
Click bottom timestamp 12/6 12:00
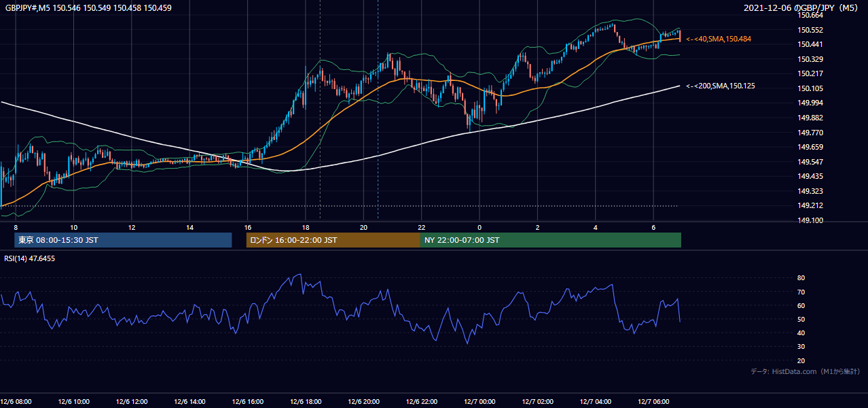(x=132, y=401)
